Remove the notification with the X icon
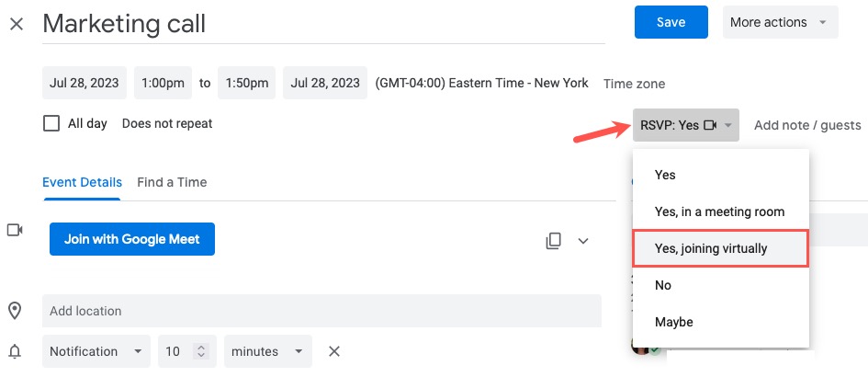 pyautogui.click(x=334, y=351)
